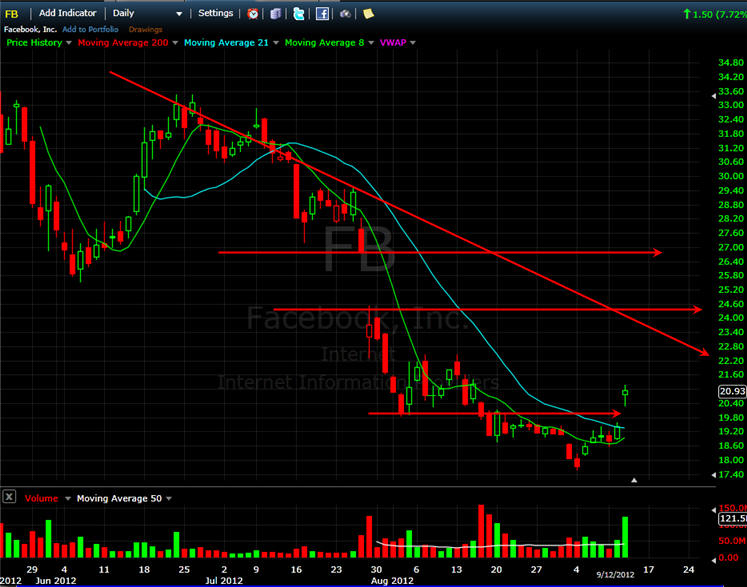Click the tallest red volume bar
The image size is (747, 587).
point(481,531)
